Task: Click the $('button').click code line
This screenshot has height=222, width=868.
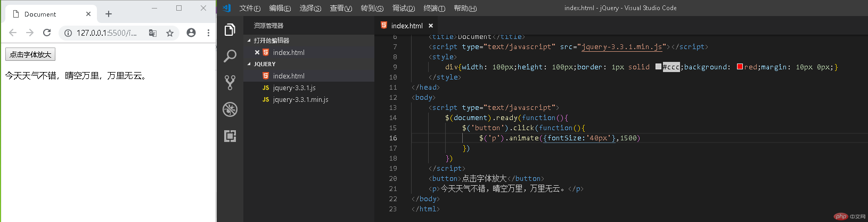Action: pyautogui.click(x=523, y=128)
